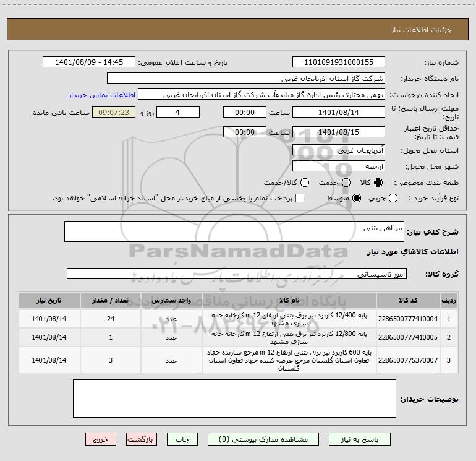Click the واحد شمارش column header
Image resolution: width=476 pixels, height=461 pixels.
coord(171,300)
